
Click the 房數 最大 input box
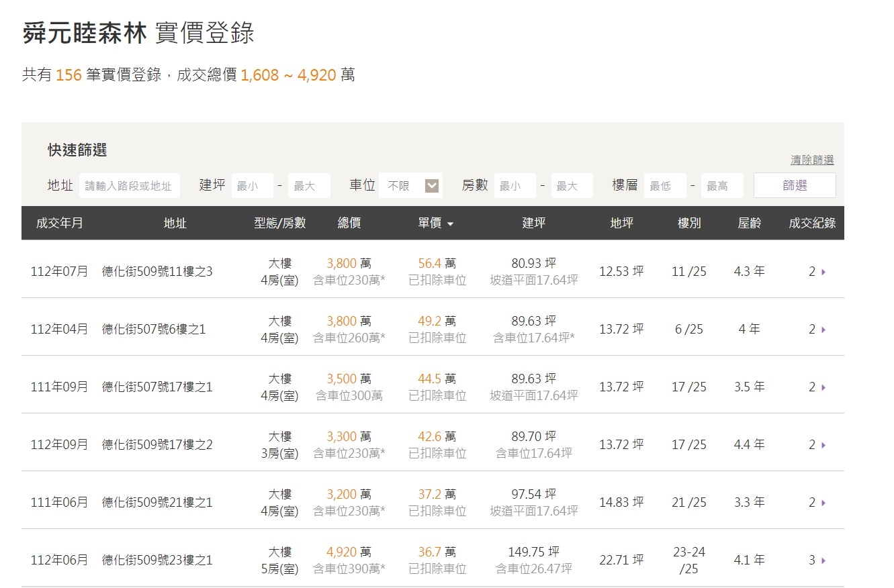[571, 185]
